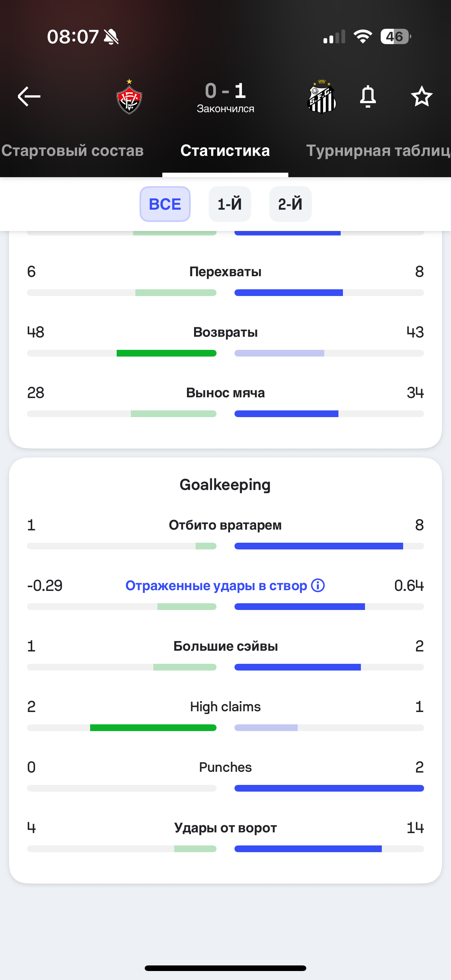Screen dimensions: 451x980
Task: Add match to favorites star
Action: point(421,97)
